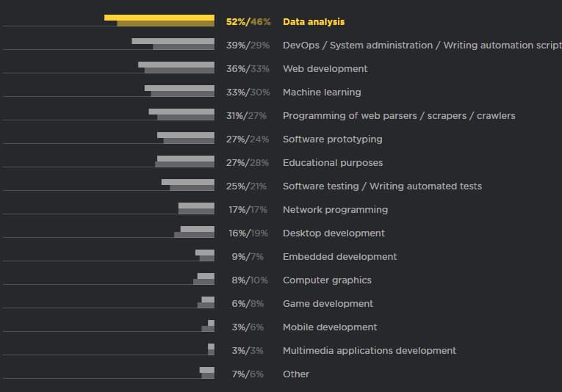The width and height of the screenshot is (562, 392).
Task: Click the 52%/46% percentage value
Action: pos(248,22)
